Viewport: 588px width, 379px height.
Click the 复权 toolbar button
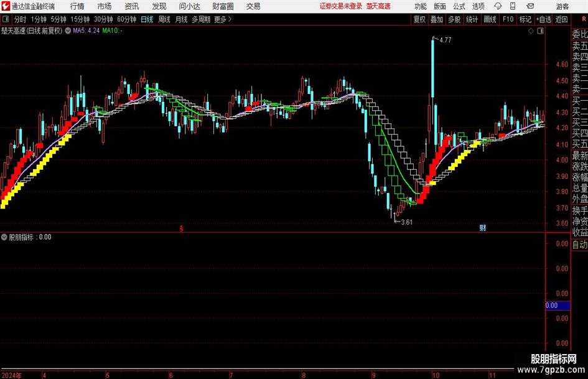pos(419,19)
